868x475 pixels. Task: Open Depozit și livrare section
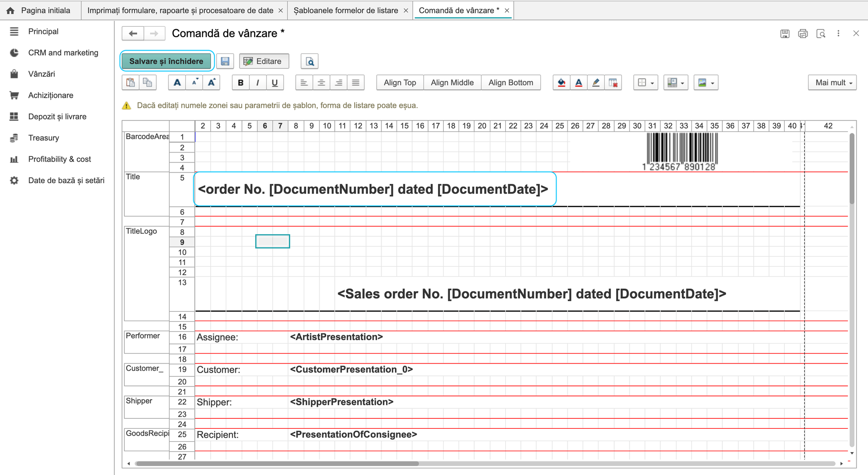click(x=57, y=116)
